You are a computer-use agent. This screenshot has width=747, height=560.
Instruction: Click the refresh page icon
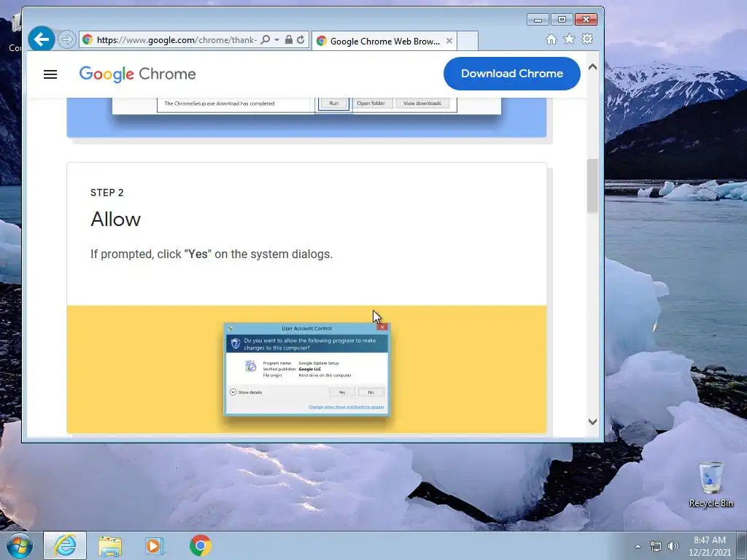click(x=301, y=40)
